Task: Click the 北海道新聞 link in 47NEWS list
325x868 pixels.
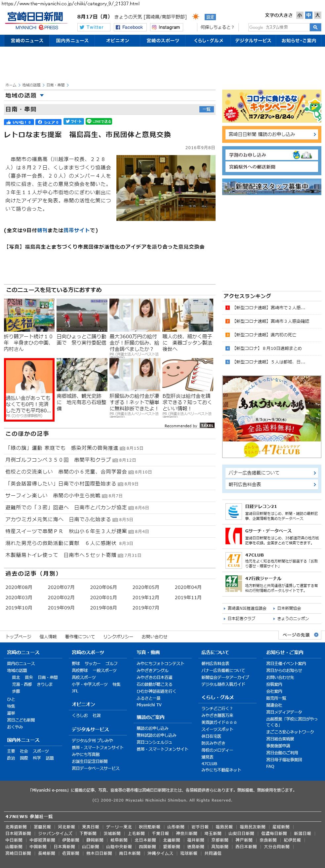Action: (16, 827)
